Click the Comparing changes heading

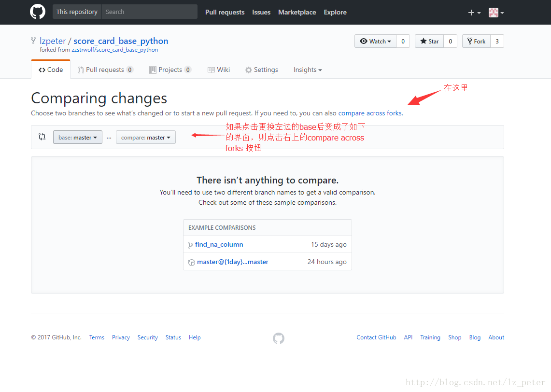point(99,98)
